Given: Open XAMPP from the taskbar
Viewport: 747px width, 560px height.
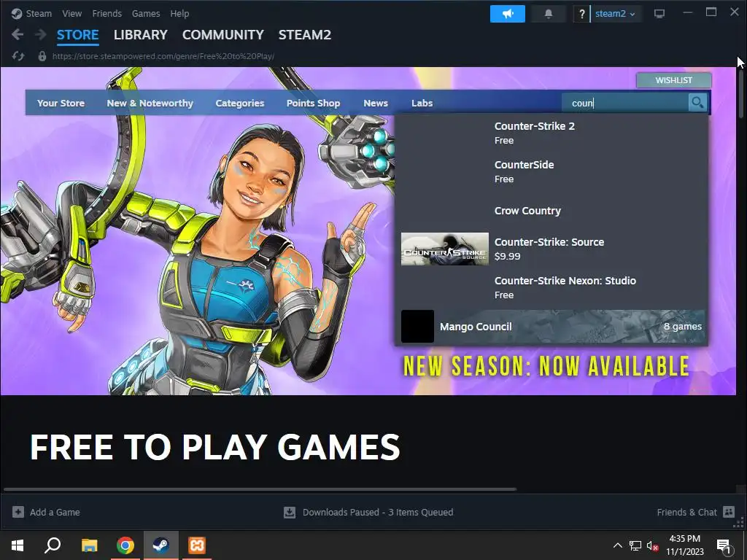Looking at the screenshot, I should 197,545.
